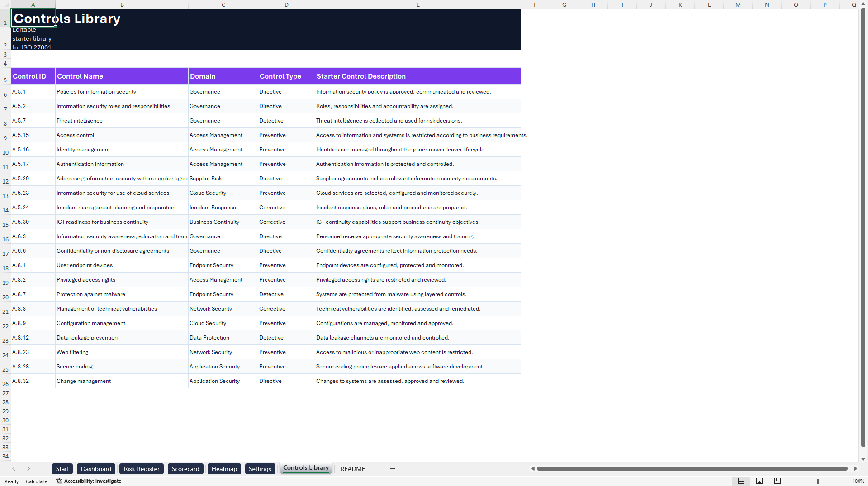This screenshot has width=868, height=486.
Task: Select column E header
Action: click(418, 5)
